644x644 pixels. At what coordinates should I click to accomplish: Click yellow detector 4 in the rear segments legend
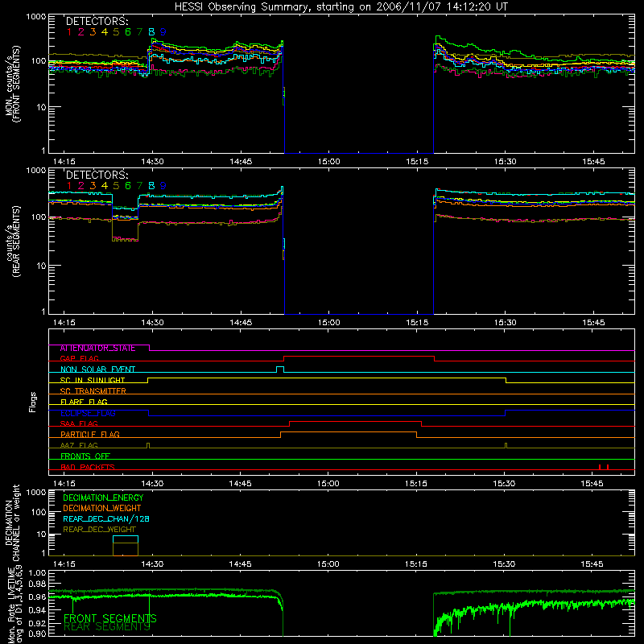pyautogui.click(x=105, y=186)
